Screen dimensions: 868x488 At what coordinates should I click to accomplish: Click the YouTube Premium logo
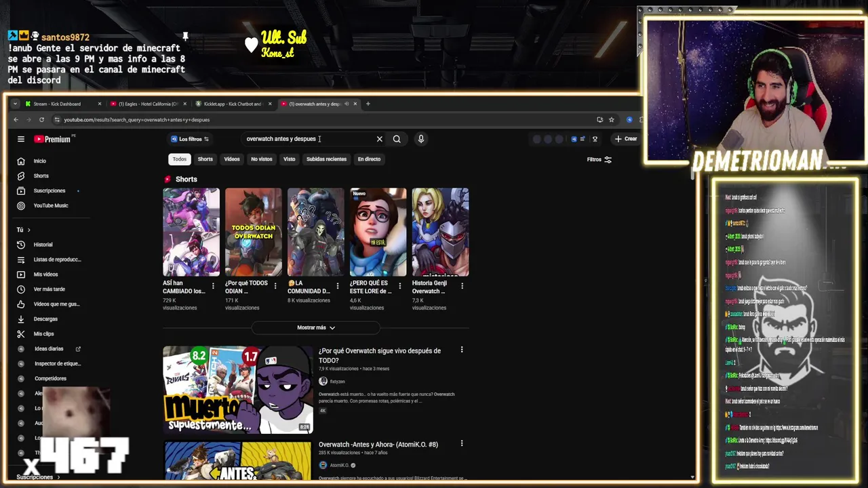(53, 139)
